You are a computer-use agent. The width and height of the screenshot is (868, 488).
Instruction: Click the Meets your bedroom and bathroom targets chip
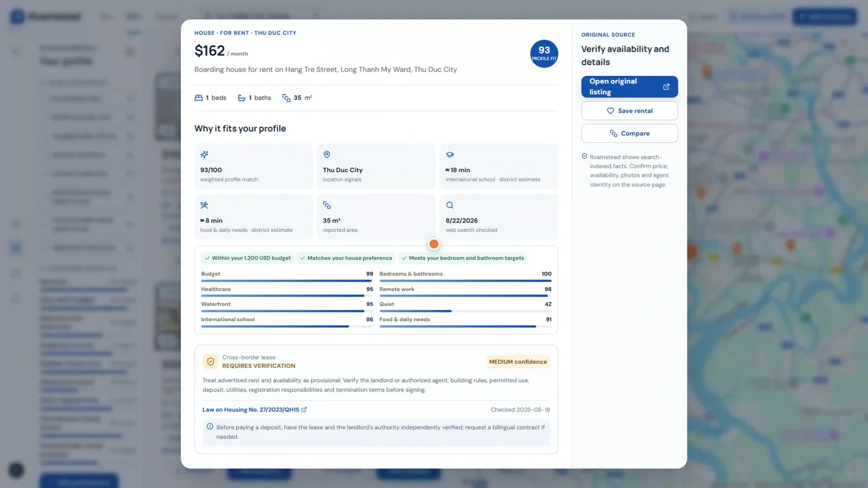point(463,258)
